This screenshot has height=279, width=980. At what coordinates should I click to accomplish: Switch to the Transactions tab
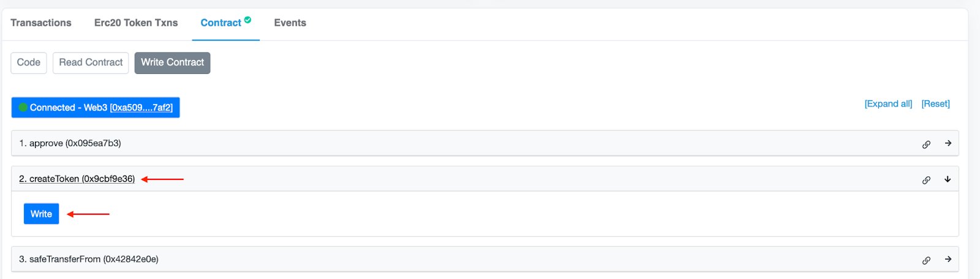point(41,23)
